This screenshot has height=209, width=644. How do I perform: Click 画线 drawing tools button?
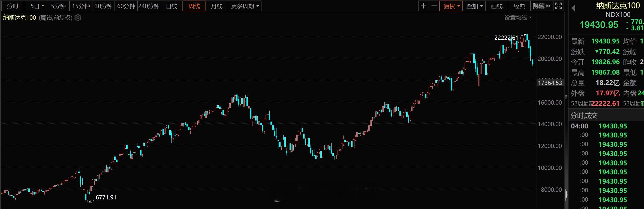point(497,6)
